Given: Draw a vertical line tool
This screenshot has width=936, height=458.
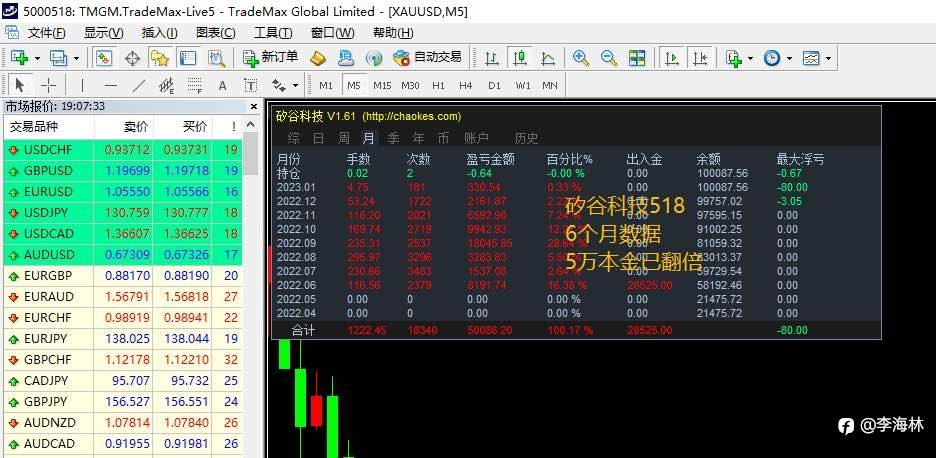Looking at the screenshot, I should click(x=82, y=85).
